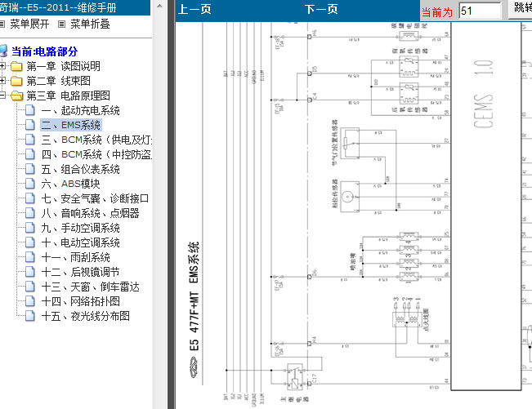The width and height of the screenshot is (532, 409).
Task: Go to next page with 下一页
Action: tap(321, 9)
